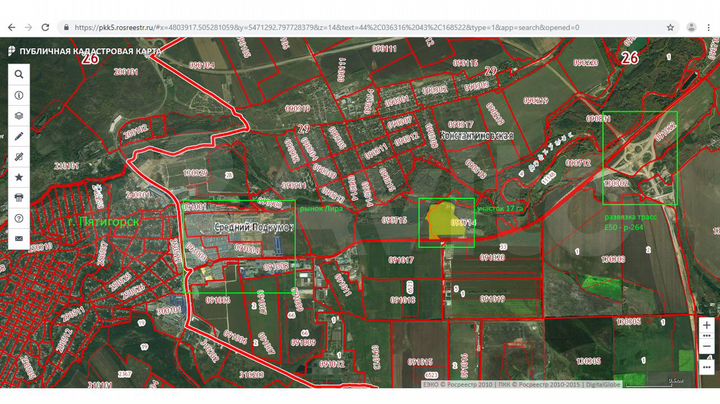Select the measurement tool below the pencil
Image resolution: width=720 pixels, height=404 pixels.
coord(19,157)
